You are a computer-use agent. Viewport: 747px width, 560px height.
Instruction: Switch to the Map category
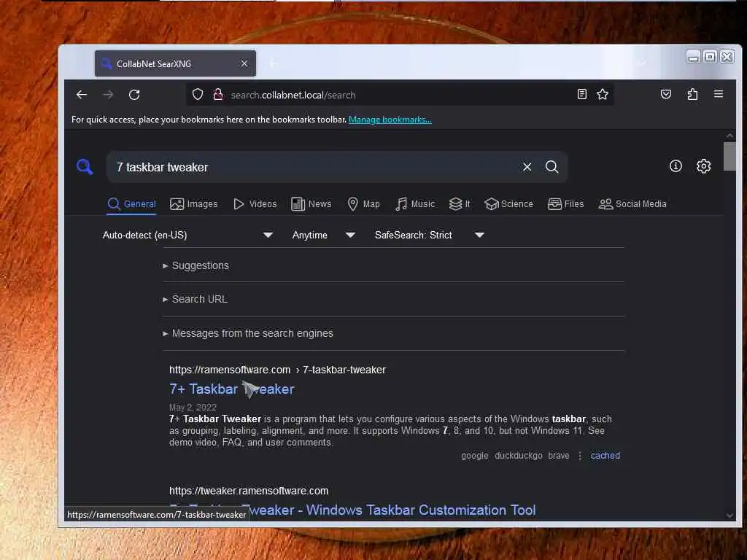(x=363, y=204)
